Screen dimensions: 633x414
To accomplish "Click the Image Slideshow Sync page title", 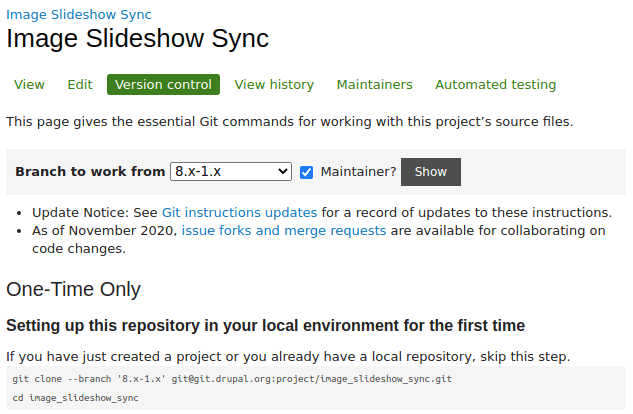I will coord(137,40).
